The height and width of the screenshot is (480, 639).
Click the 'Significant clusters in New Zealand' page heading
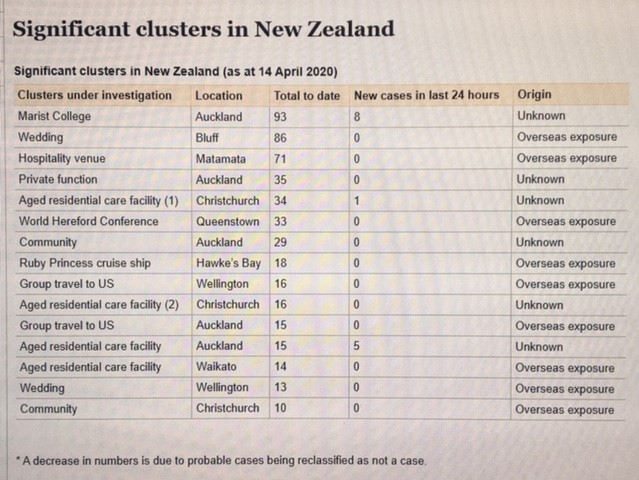[203, 28]
